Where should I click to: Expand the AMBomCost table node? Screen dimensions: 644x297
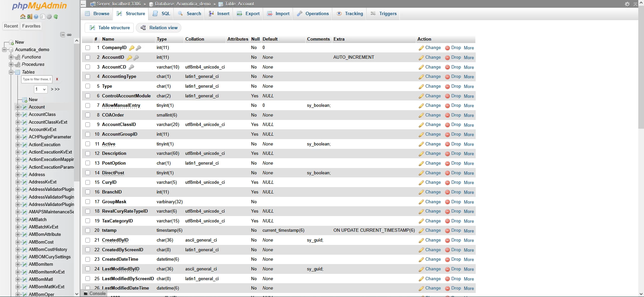[18, 242]
